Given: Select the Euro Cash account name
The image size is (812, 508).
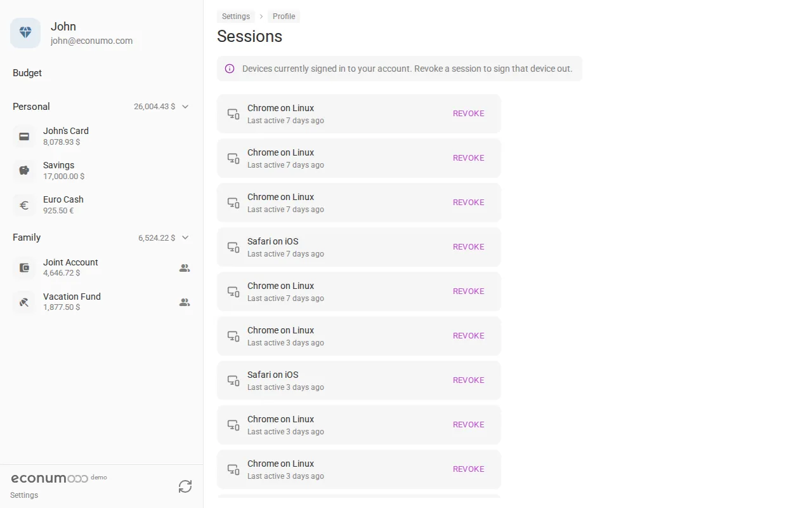Looking at the screenshot, I should pos(63,199).
